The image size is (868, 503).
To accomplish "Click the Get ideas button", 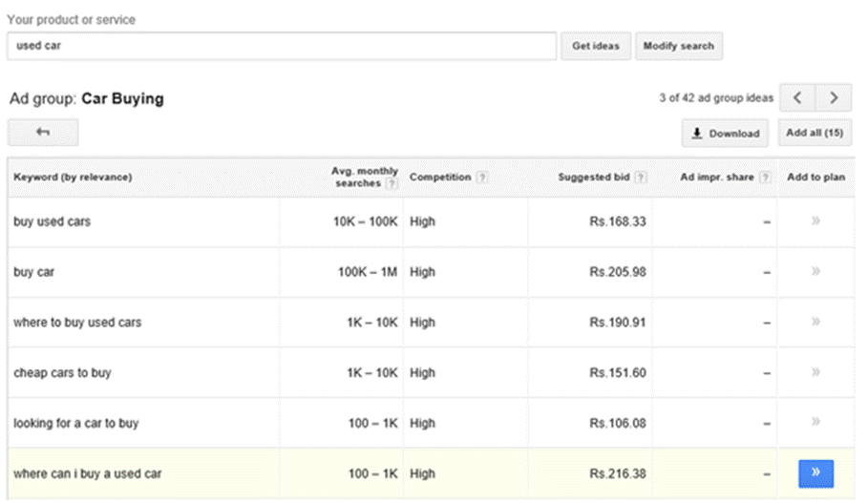I will pyautogui.click(x=596, y=46).
